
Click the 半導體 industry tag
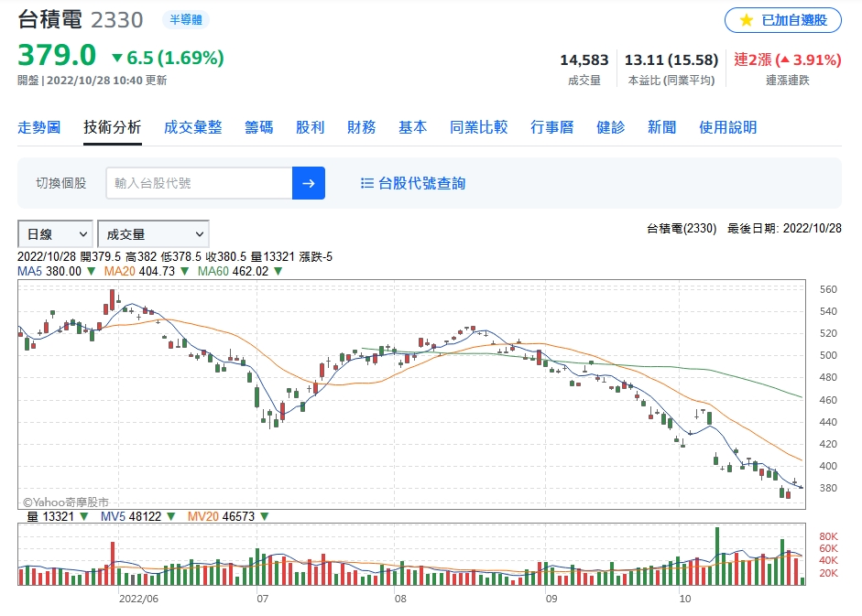[186, 20]
